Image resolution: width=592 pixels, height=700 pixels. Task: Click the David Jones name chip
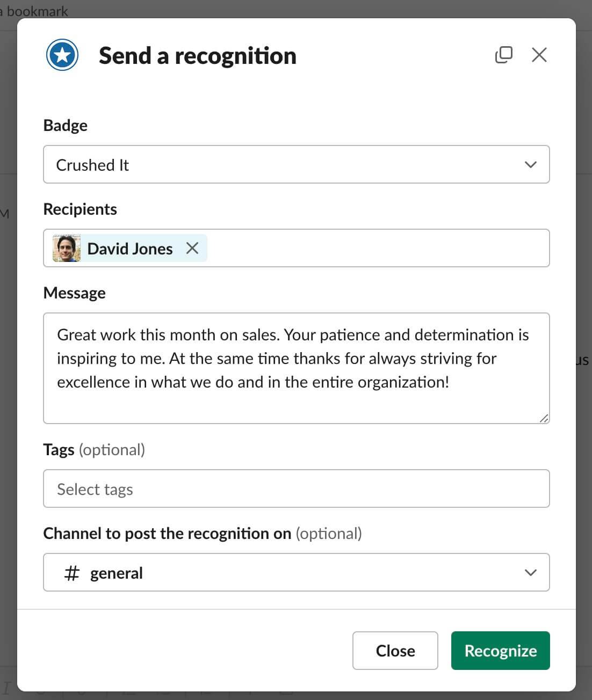point(130,248)
